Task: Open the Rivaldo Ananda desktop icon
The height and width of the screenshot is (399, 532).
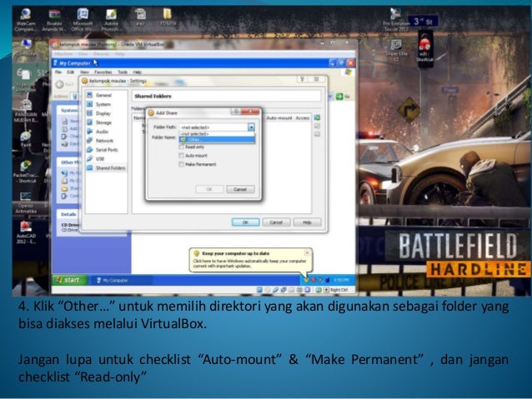Action: pyautogui.click(x=54, y=20)
